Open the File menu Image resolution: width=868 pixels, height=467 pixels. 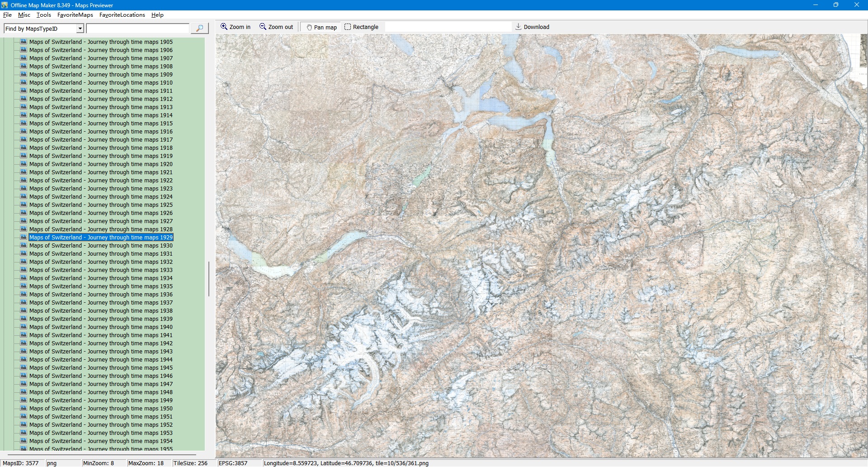[x=7, y=15]
